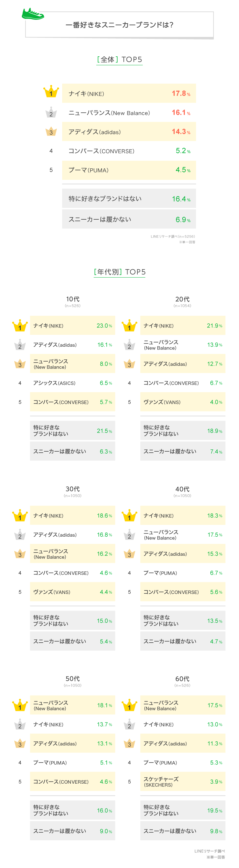Click the LINEリサーチ調べ(n=5256) source note

pyautogui.click(x=172, y=236)
